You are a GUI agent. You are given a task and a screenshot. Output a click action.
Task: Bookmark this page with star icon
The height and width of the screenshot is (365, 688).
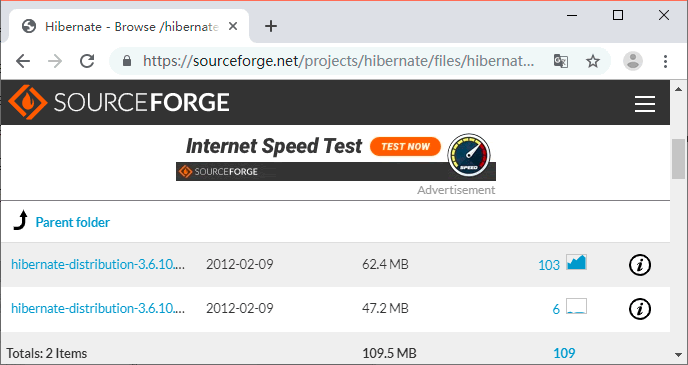coord(593,61)
